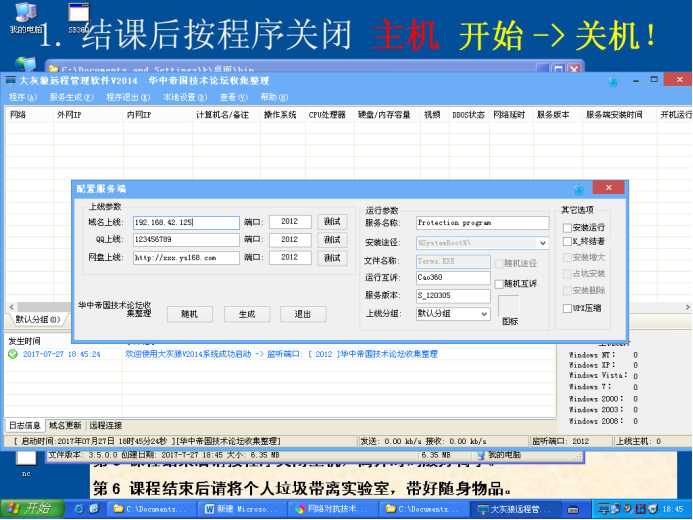
Task: Click the nc desktop icon
Action: click(26, 464)
